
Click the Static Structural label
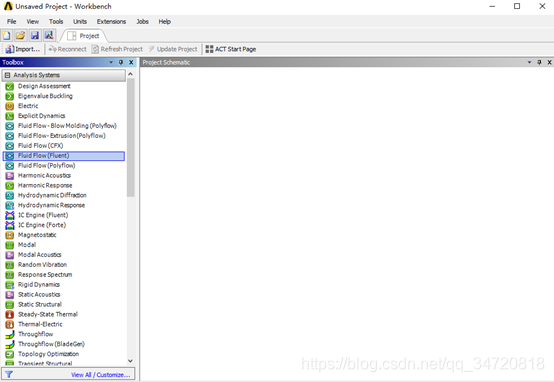[x=40, y=304]
